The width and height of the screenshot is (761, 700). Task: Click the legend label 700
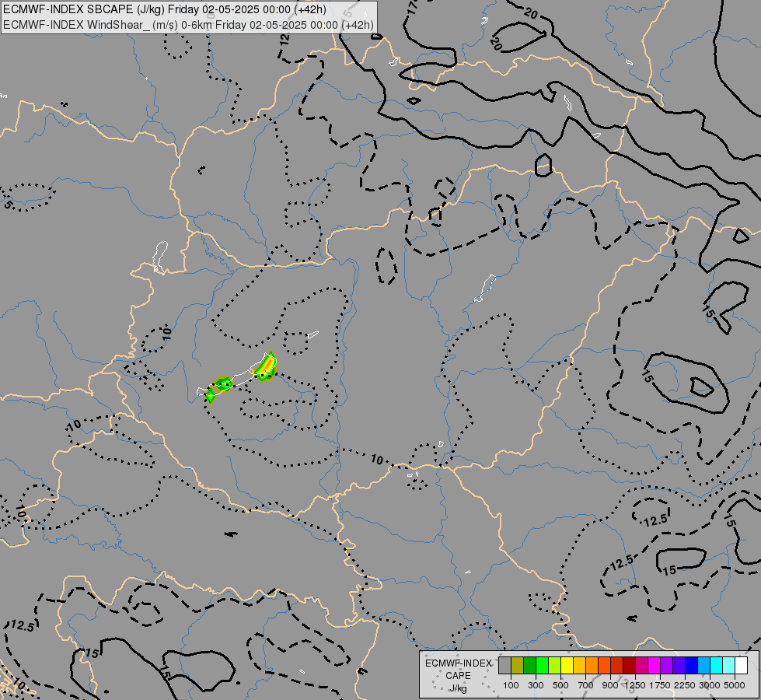click(586, 685)
